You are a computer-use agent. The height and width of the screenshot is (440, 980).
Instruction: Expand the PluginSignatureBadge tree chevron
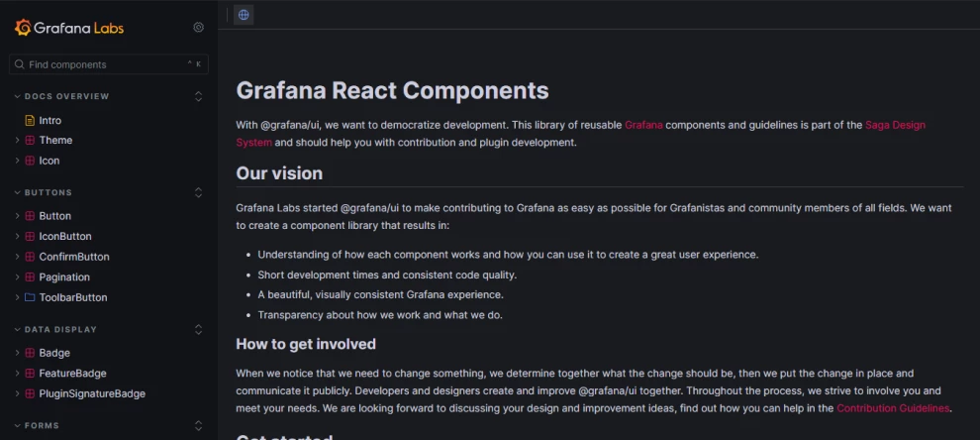pyautogui.click(x=18, y=393)
